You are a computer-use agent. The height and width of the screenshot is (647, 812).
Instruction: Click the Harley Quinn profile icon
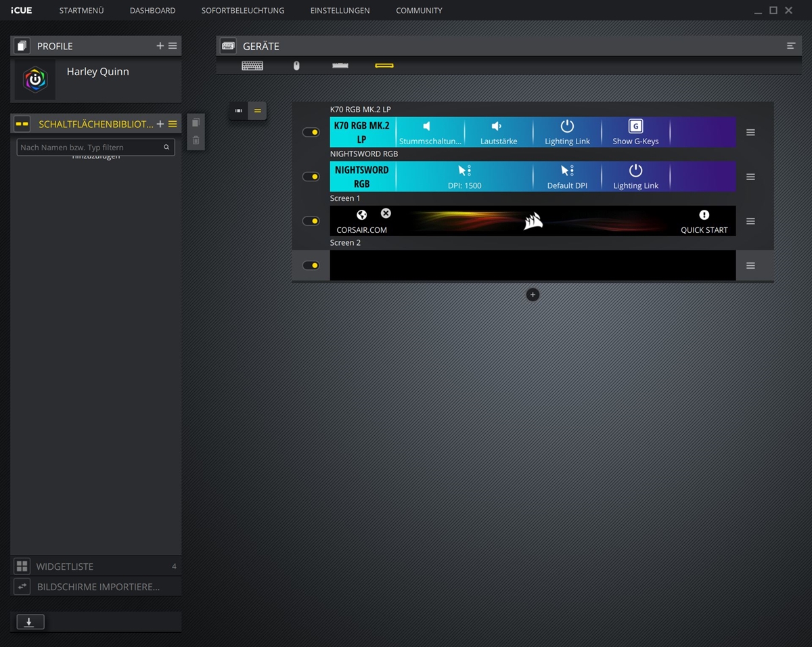pyautogui.click(x=35, y=80)
